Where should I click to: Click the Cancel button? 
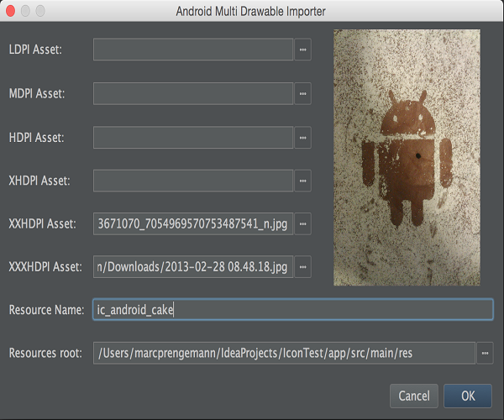coord(414,396)
